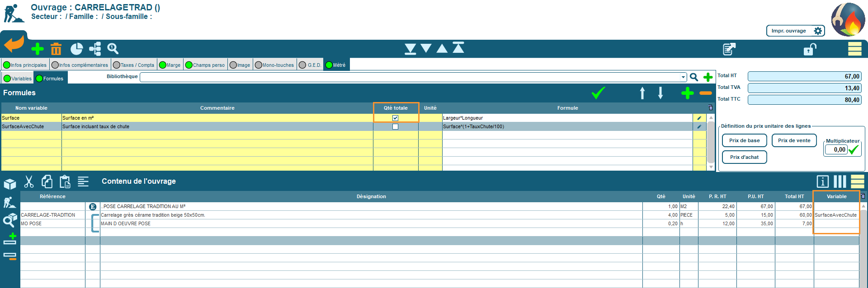Toggle the Variables sub-tab indicator

tap(7, 79)
